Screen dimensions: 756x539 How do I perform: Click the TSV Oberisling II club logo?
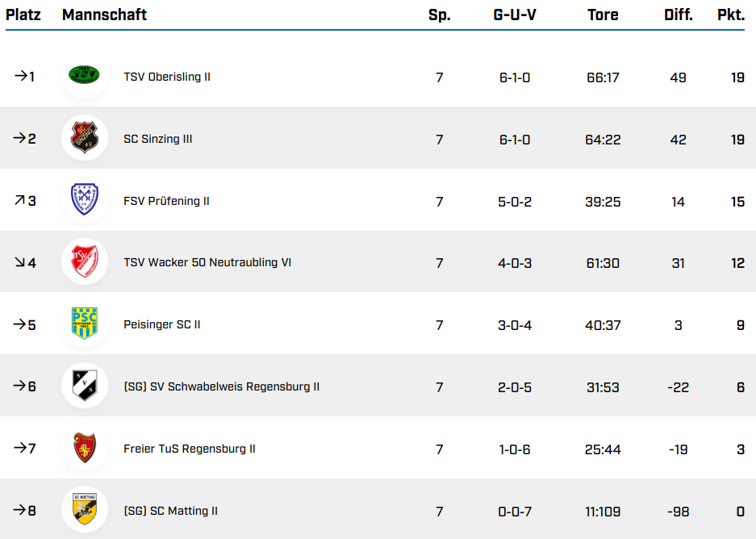[84, 76]
